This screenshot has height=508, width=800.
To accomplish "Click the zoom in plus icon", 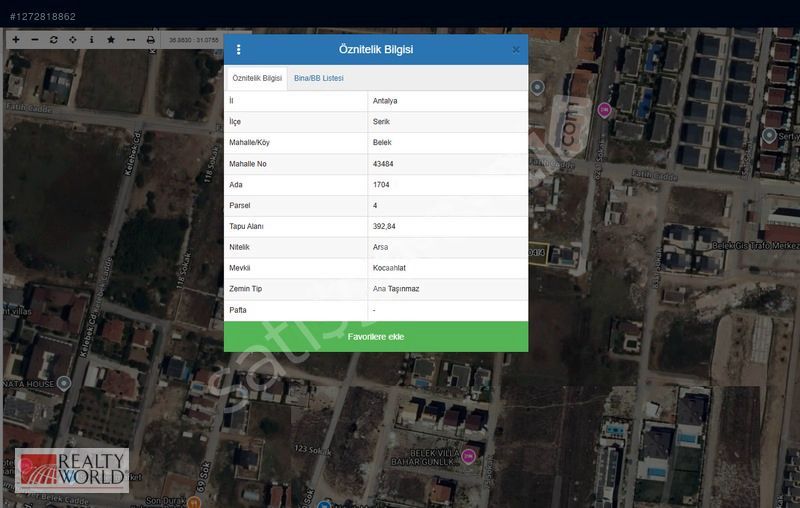I will (15, 40).
